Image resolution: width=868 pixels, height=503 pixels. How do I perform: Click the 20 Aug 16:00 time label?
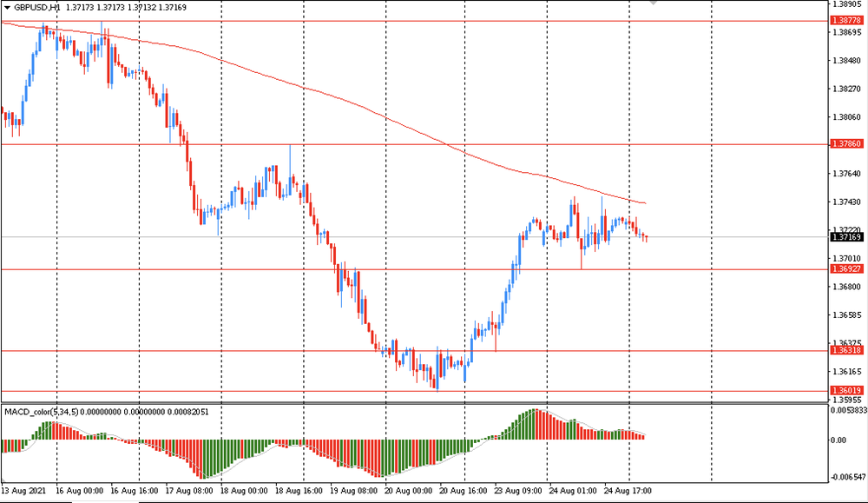[463, 491]
